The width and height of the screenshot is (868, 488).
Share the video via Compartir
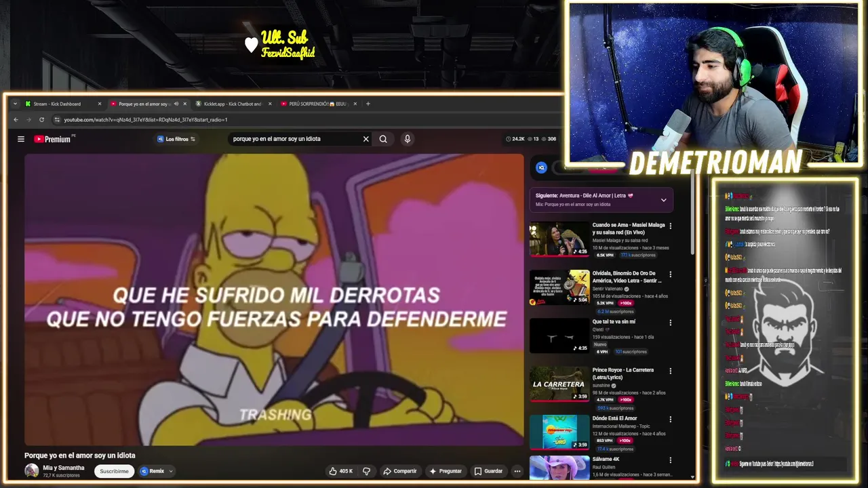tap(399, 471)
